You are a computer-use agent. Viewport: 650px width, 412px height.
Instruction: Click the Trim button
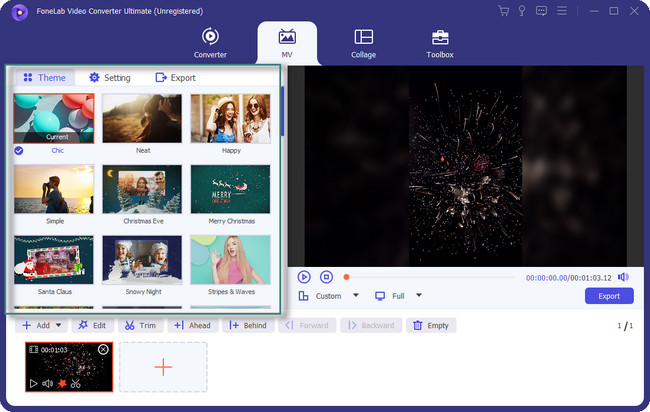(x=140, y=325)
